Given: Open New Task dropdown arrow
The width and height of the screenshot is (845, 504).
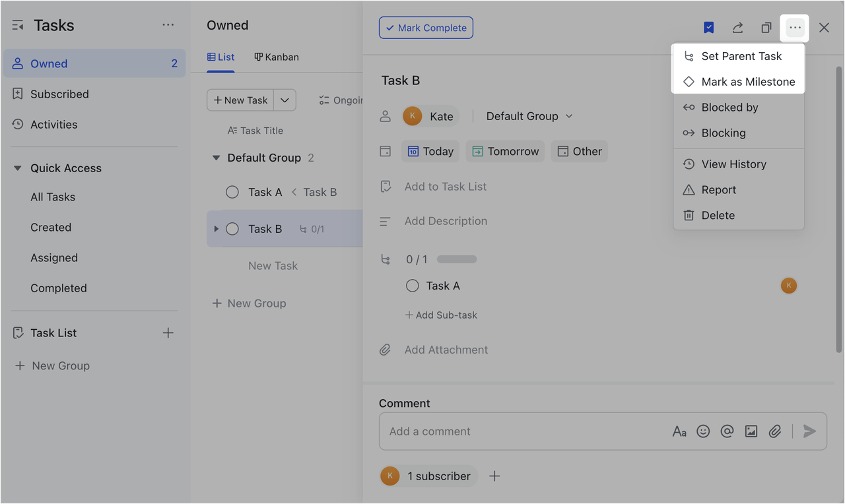Looking at the screenshot, I should 285,100.
